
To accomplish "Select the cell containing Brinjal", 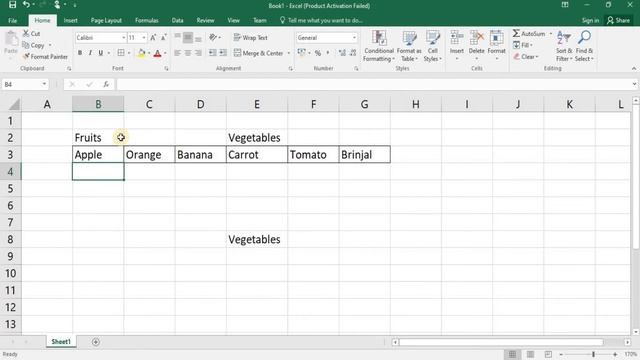I will pos(364,155).
